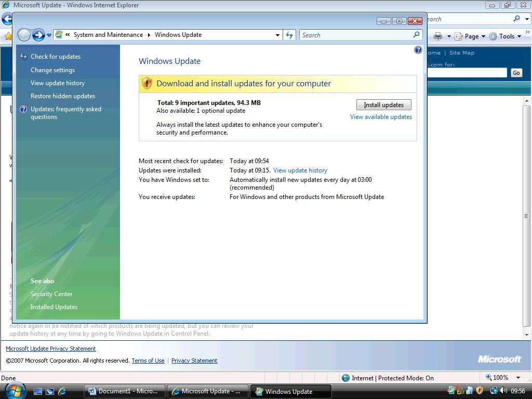Screen dimensions: 532x399
Task: Open the Print dropdown arrow in Internet Explorer
Action: point(448,36)
